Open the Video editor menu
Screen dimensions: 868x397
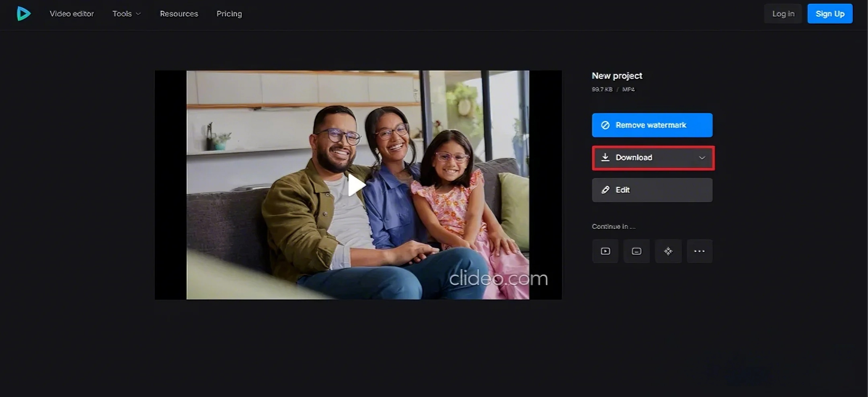(71, 13)
